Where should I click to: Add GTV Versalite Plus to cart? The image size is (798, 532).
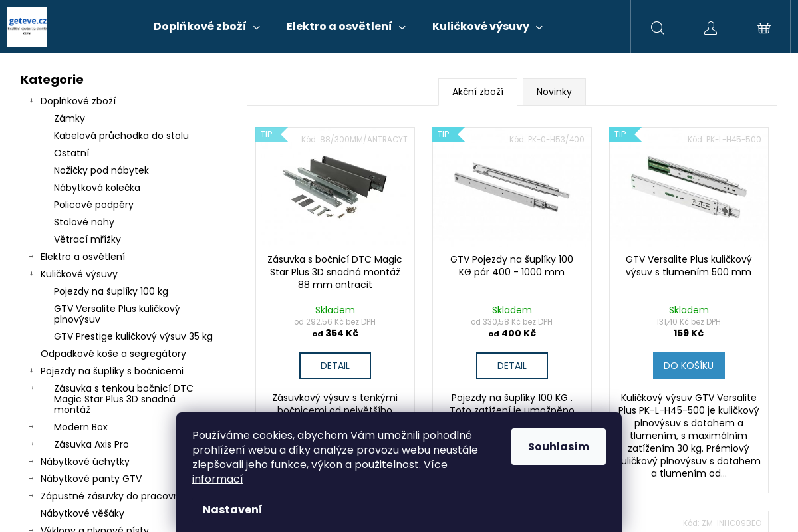(688, 366)
